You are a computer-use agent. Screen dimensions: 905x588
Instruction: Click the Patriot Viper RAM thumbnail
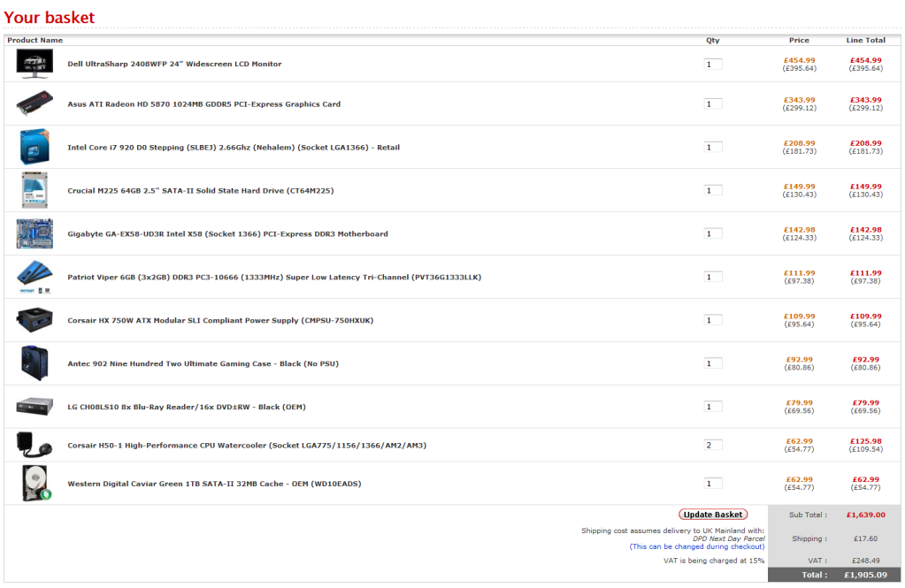pos(35,277)
